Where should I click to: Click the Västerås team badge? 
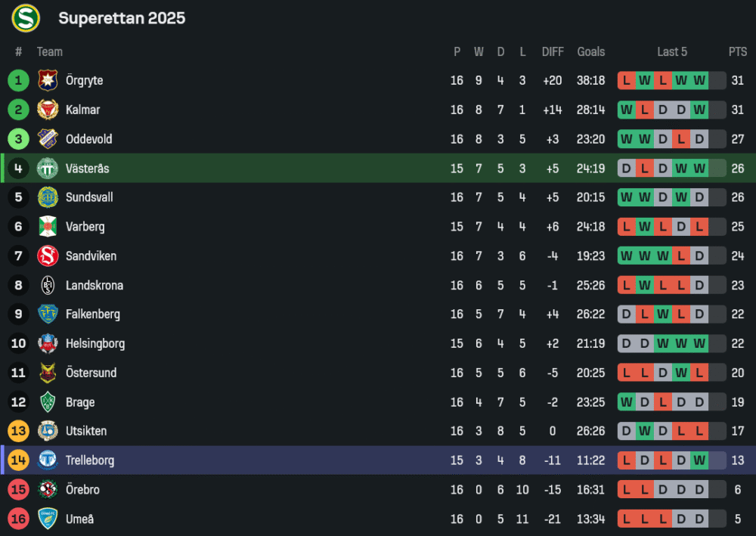click(x=48, y=168)
